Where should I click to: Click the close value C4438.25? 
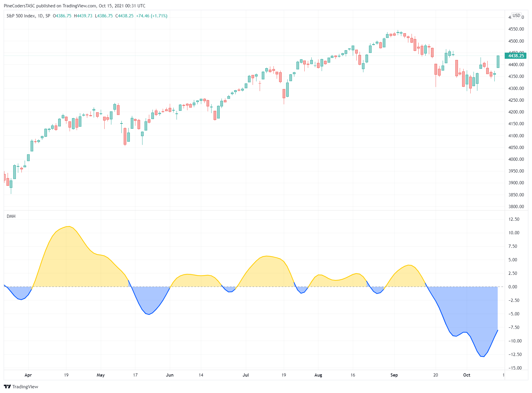(125, 16)
